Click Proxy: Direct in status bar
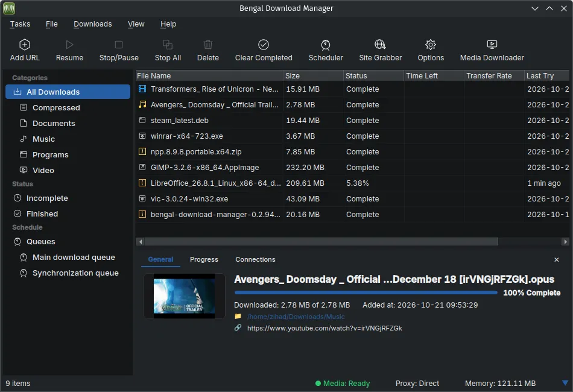Image resolution: width=573 pixels, height=392 pixels. click(417, 383)
